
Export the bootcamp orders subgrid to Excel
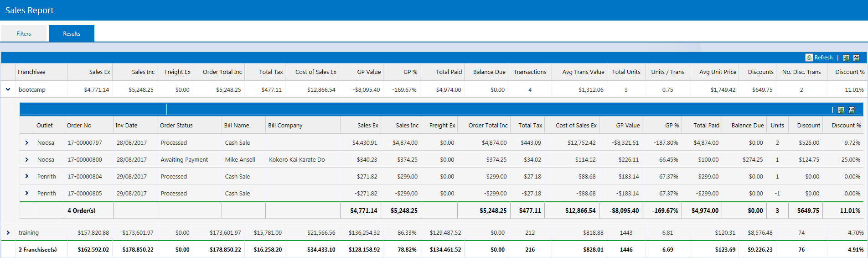(x=841, y=110)
